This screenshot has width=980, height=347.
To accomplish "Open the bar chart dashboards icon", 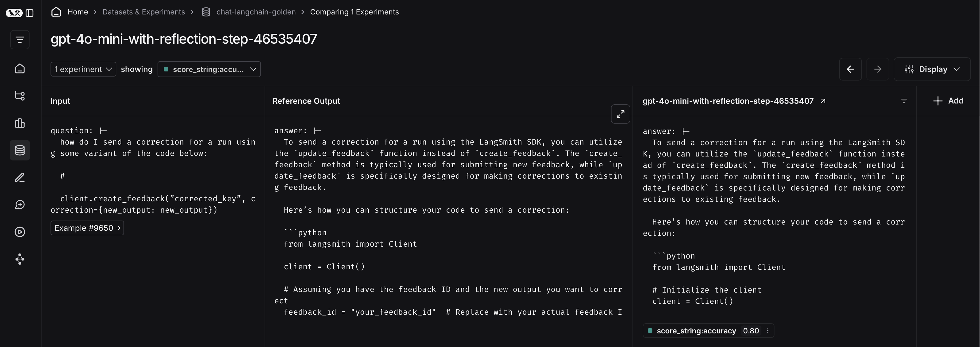I will pyautogui.click(x=20, y=123).
